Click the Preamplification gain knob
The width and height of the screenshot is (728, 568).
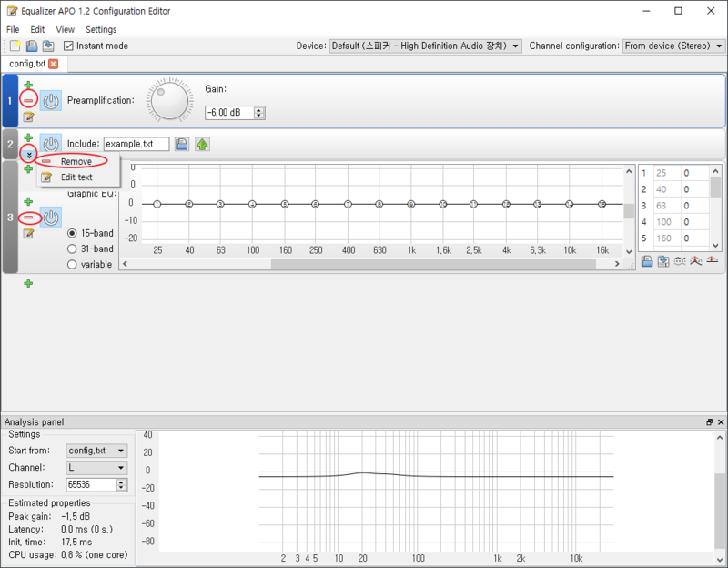click(x=169, y=100)
